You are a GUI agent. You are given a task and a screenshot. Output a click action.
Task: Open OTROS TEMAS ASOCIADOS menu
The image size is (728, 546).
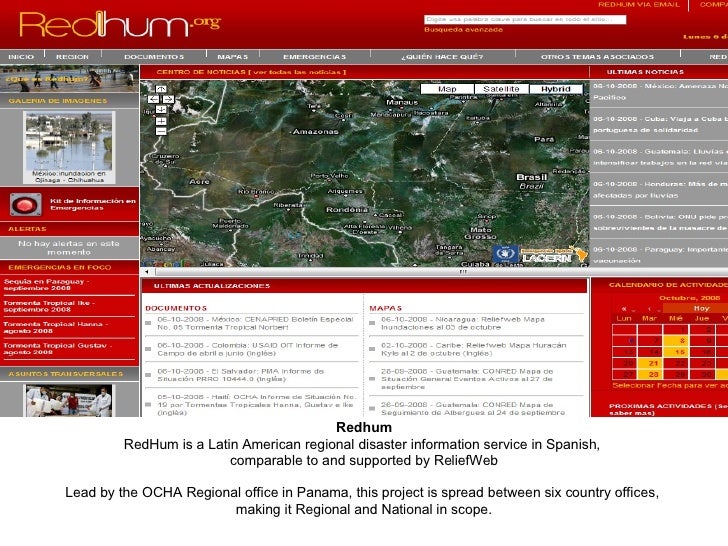coord(597,57)
